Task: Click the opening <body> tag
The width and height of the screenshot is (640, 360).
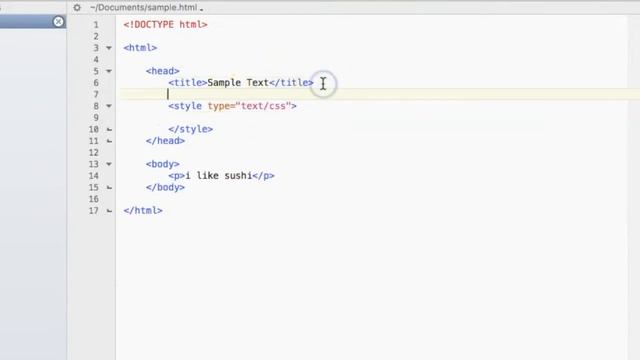Action: coord(162,164)
